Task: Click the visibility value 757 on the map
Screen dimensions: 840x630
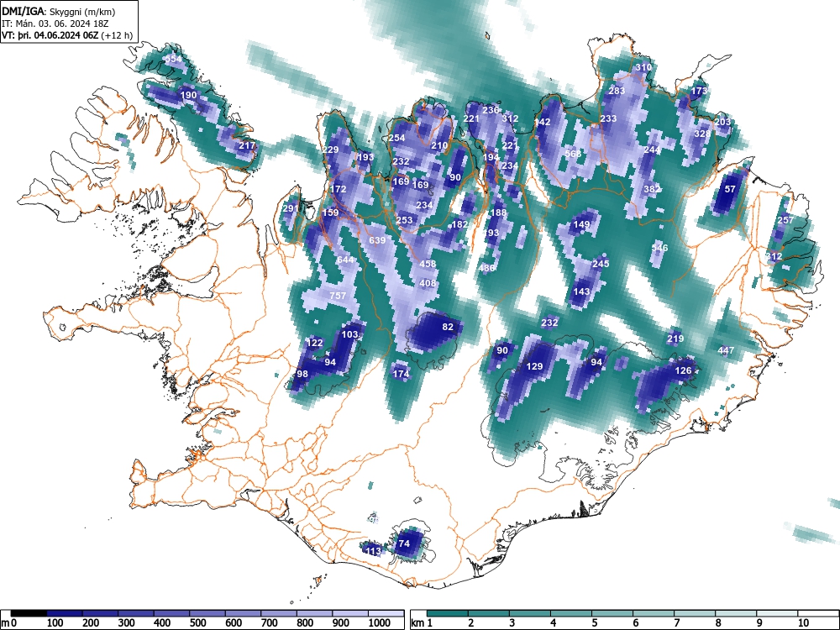Action: click(x=338, y=296)
